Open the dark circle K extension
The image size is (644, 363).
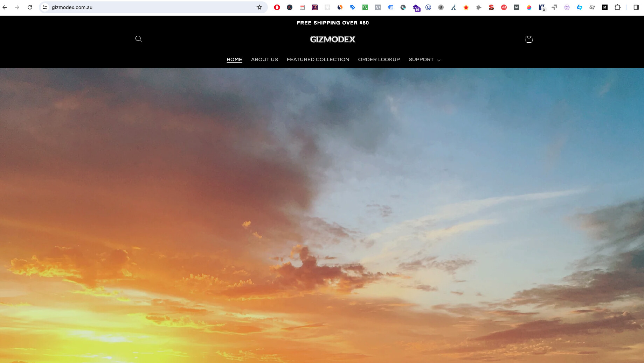290,7
